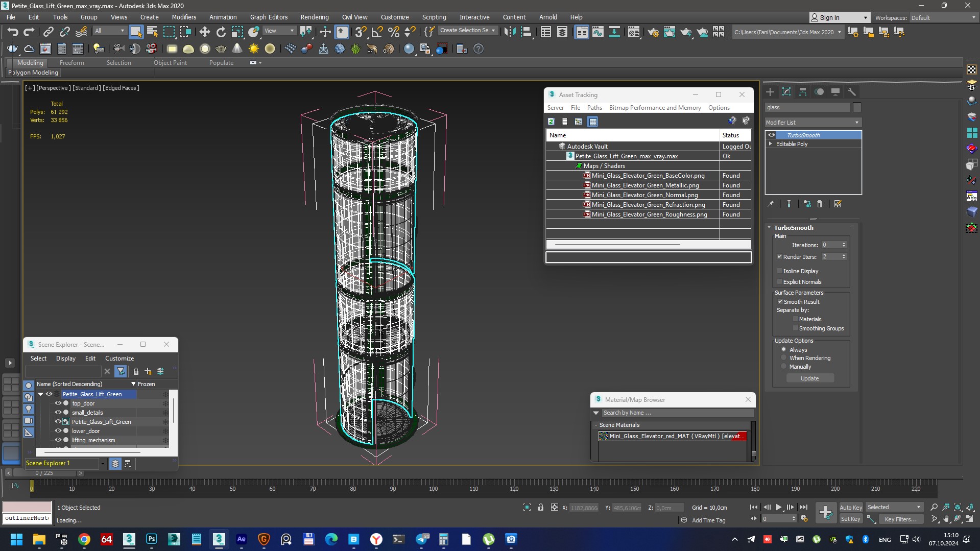Click the Select Object tool
Image resolution: width=980 pixels, height=551 pixels.
pos(136,32)
